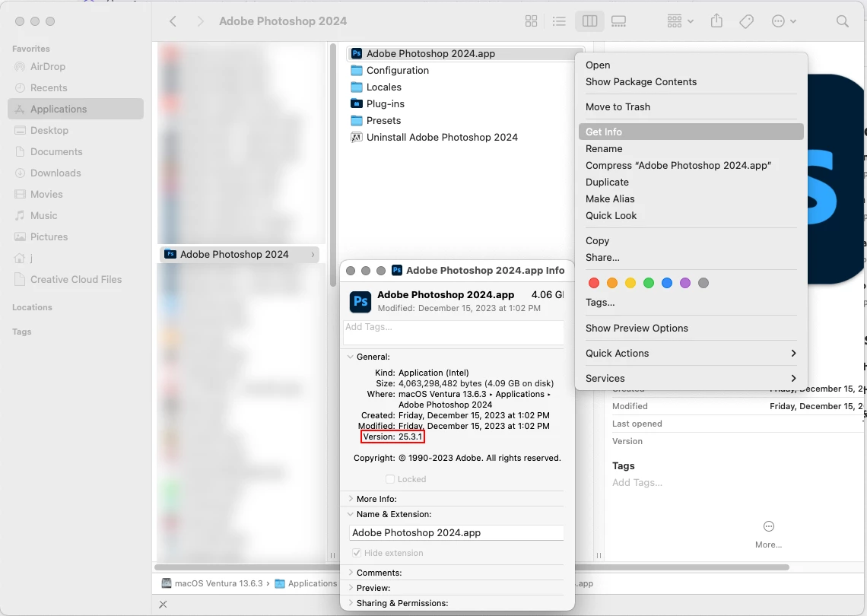Choose Make Alias in the context menu

tap(691, 198)
